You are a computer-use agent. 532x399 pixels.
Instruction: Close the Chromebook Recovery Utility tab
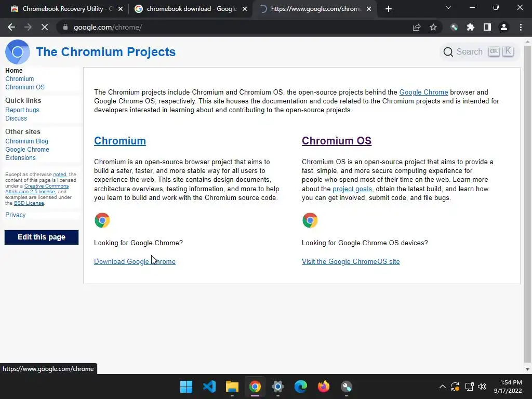(121, 9)
